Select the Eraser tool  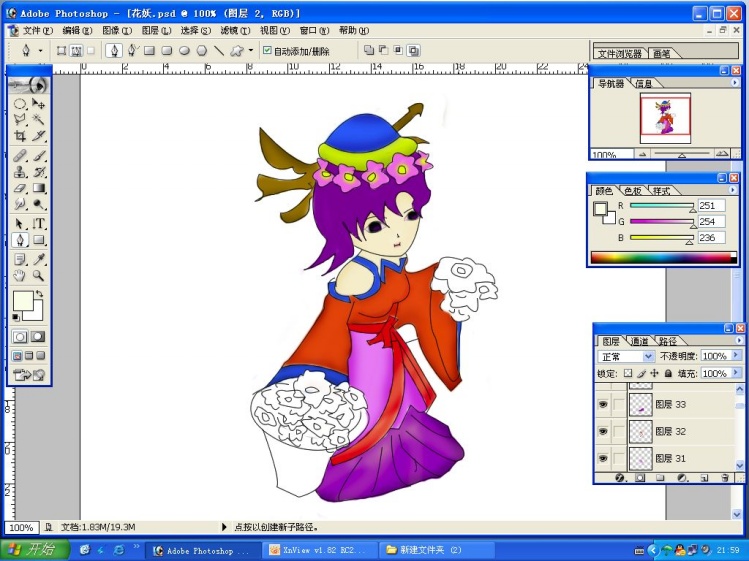[20, 188]
